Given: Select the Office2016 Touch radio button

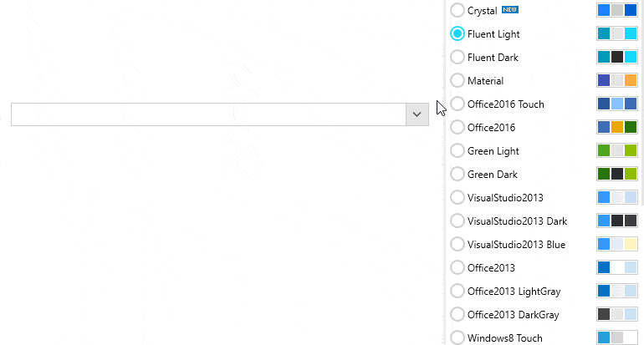Looking at the screenshot, I should click(457, 104).
